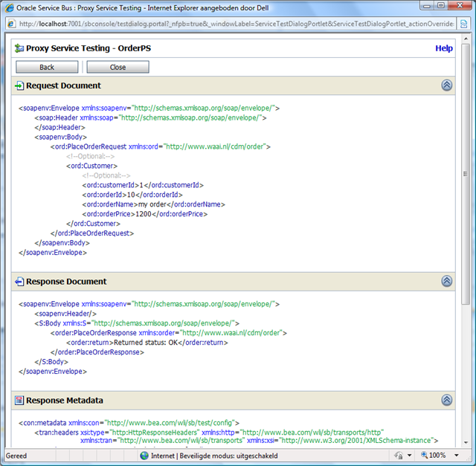Click the S:Body opening tag in response
The image size is (476, 466).
point(137,323)
